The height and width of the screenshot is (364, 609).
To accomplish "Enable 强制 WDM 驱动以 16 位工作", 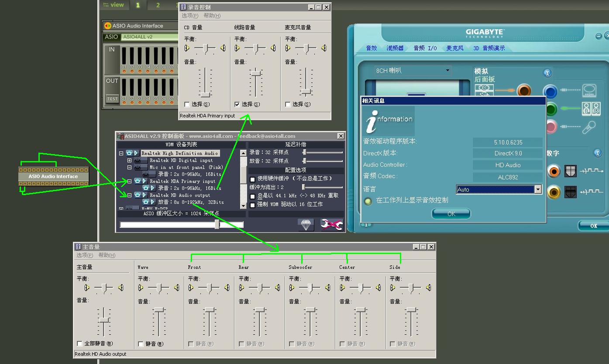I will pyautogui.click(x=252, y=205).
